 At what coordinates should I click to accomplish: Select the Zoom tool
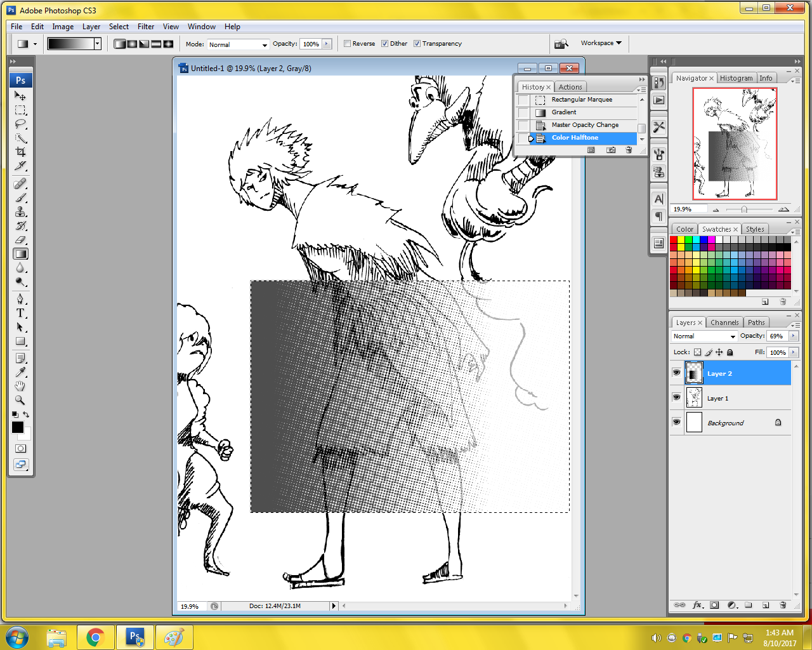[x=20, y=400]
